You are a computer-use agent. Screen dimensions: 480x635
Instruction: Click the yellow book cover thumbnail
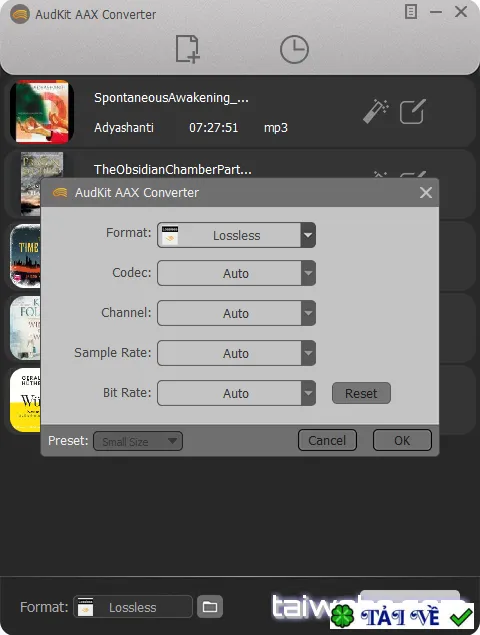pos(25,400)
